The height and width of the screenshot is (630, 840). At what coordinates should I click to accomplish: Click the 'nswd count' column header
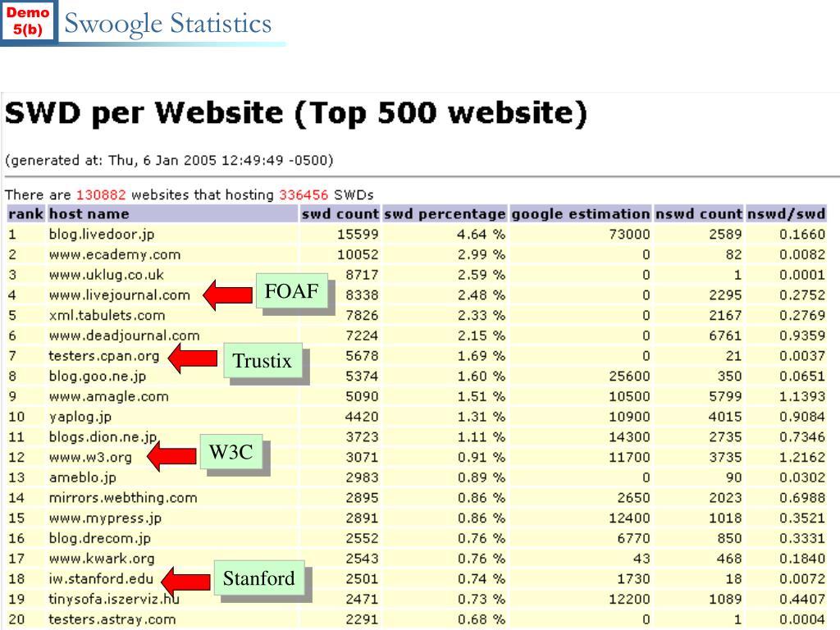[699, 214]
